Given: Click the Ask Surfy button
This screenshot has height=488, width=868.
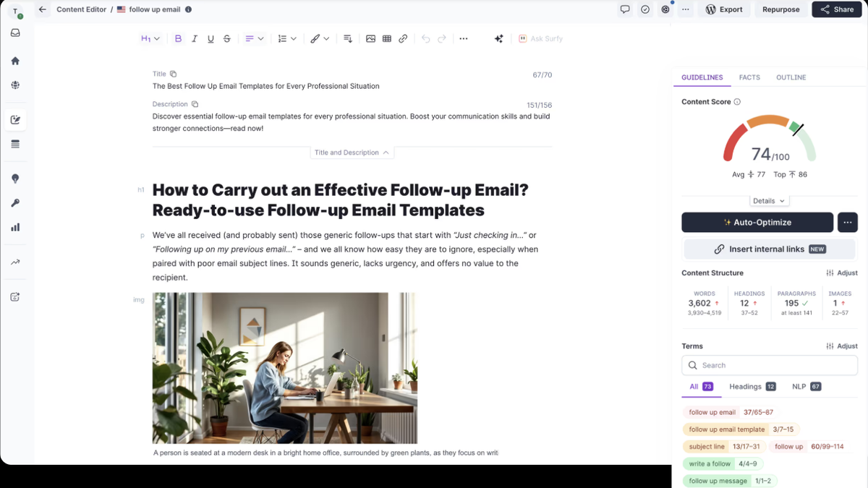Looking at the screenshot, I should [540, 38].
